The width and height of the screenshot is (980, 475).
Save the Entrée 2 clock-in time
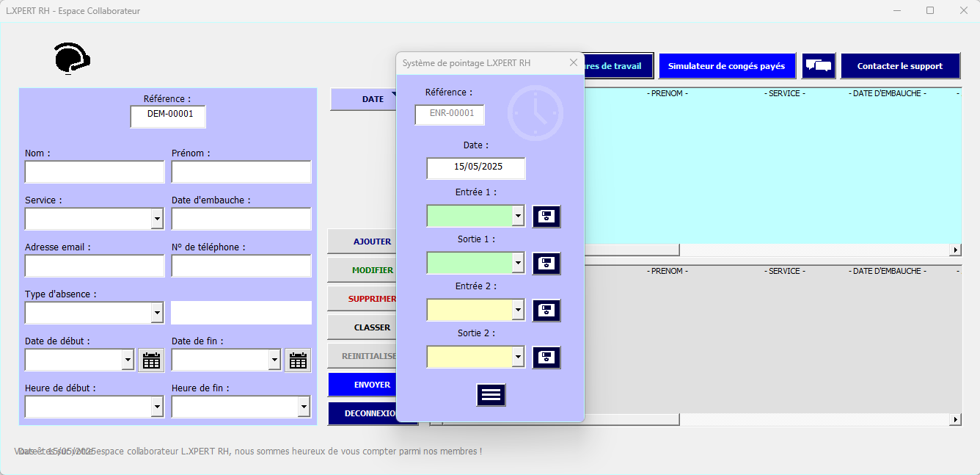point(546,311)
